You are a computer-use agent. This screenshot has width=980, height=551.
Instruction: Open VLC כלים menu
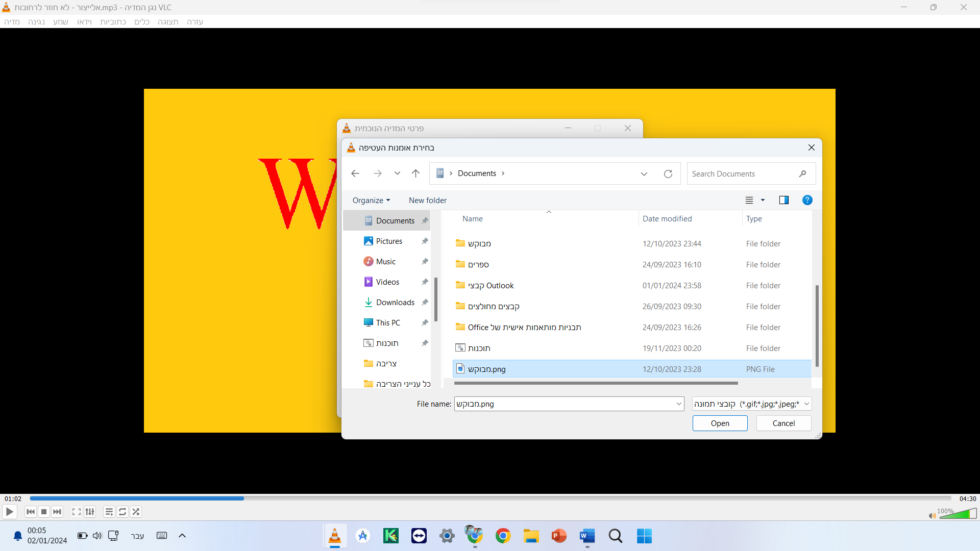tap(142, 22)
